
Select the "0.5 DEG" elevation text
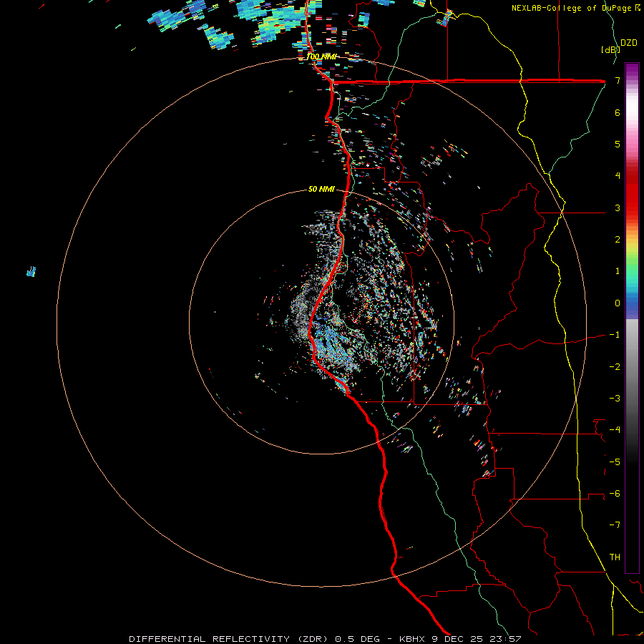tap(357, 639)
